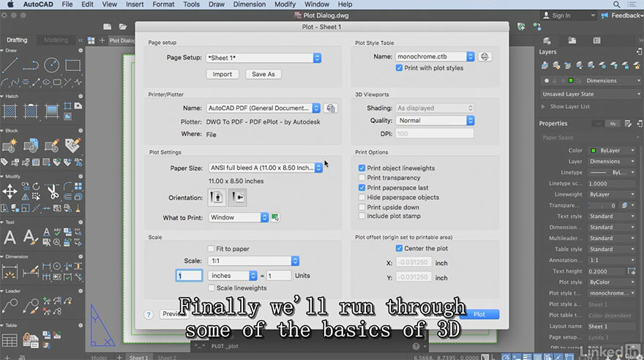The width and height of the screenshot is (644, 360).
Task: Open printer properties icon next to printer name
Action: tap(331, 108)
